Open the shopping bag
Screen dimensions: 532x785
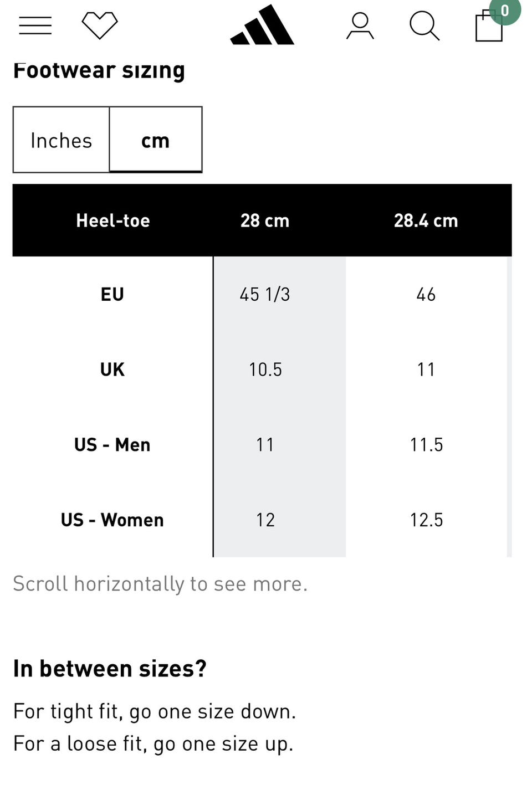[488, 28]
